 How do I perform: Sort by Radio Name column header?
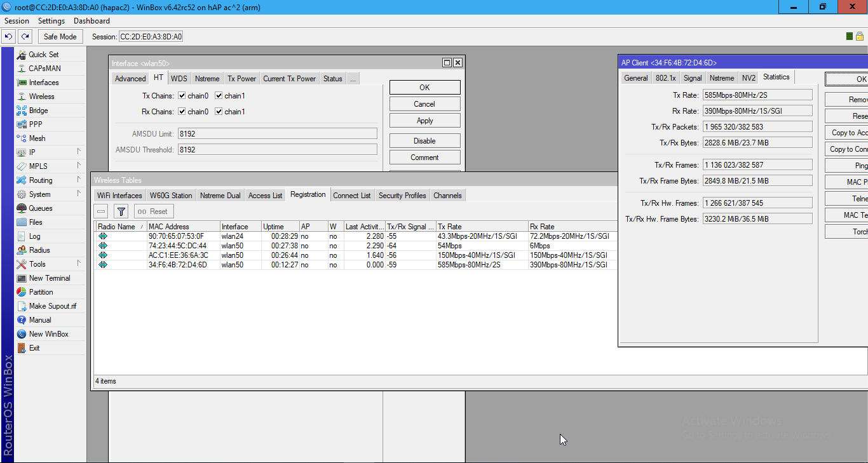coord(121,227)
